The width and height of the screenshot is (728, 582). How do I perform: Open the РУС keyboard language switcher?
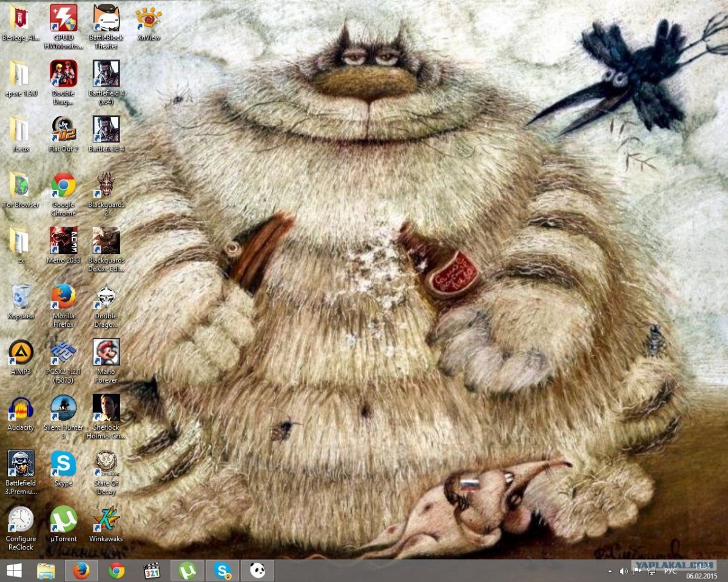click(x=670, y=571)
